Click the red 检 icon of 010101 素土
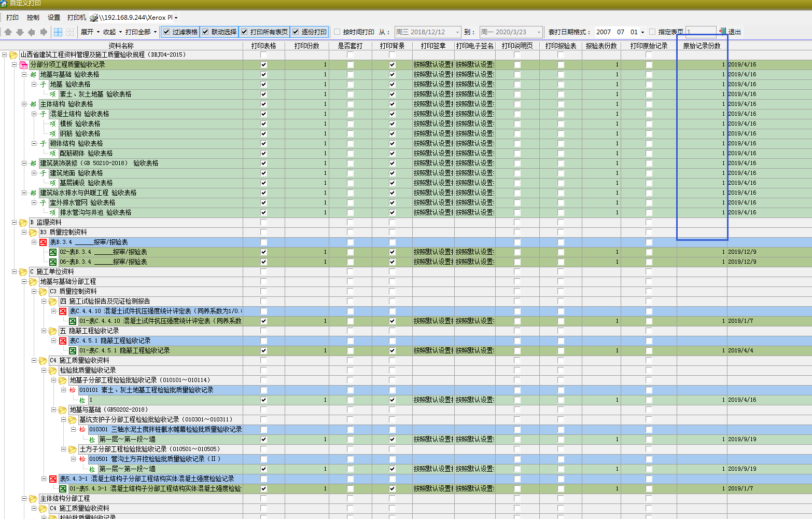 click(x=73, y=390)
